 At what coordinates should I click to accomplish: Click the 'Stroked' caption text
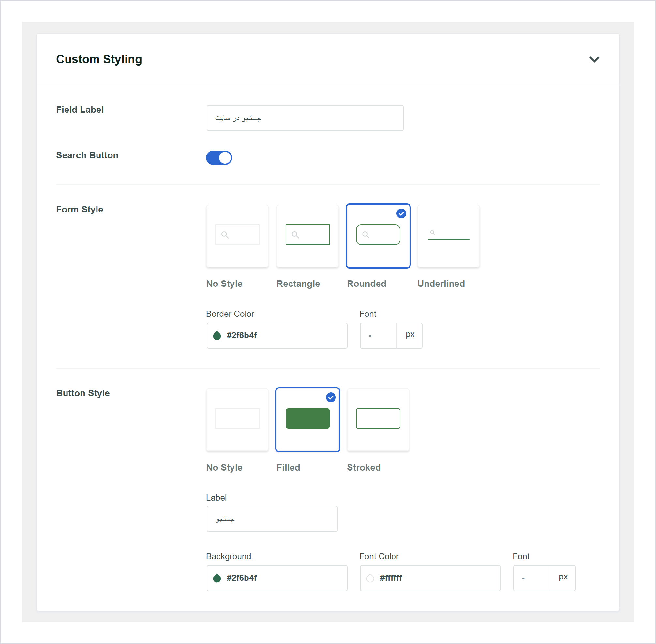pyautogui.click(x=364, y=467)
